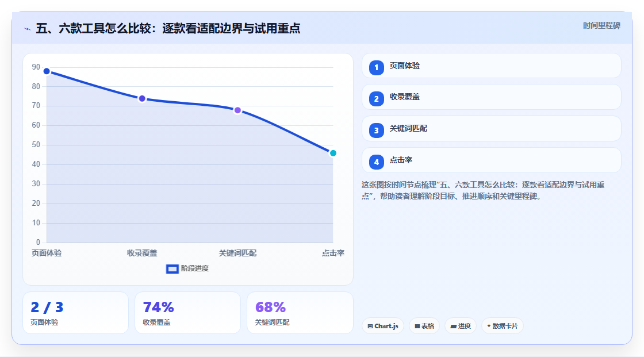Select the 关键词匹配 milestone item label

pyautogui.click(x=408, y=129)
